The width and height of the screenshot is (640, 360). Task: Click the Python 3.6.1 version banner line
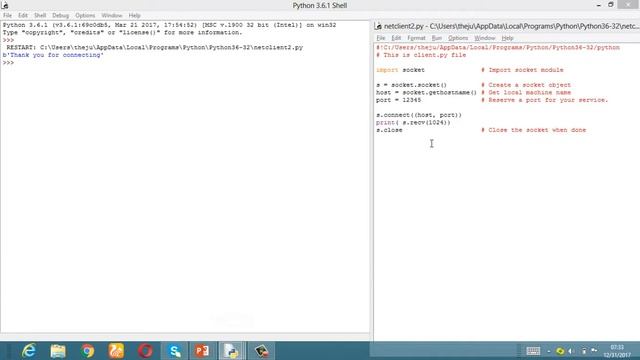click(x=169, y=25)
